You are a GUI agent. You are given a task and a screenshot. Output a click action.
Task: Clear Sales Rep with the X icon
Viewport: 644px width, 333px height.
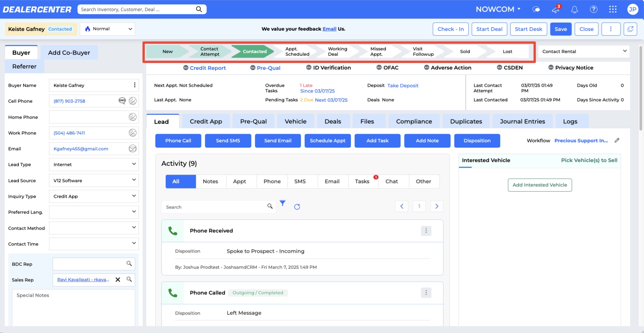tap(118, 279)
